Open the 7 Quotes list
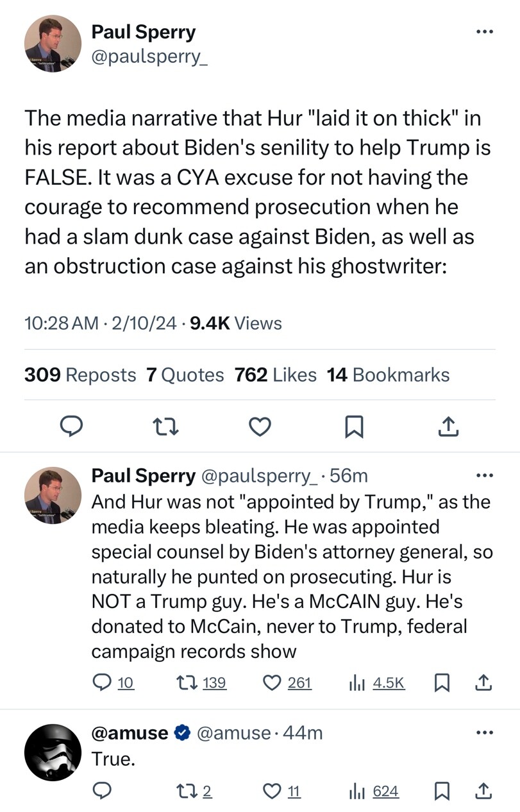 185,375
